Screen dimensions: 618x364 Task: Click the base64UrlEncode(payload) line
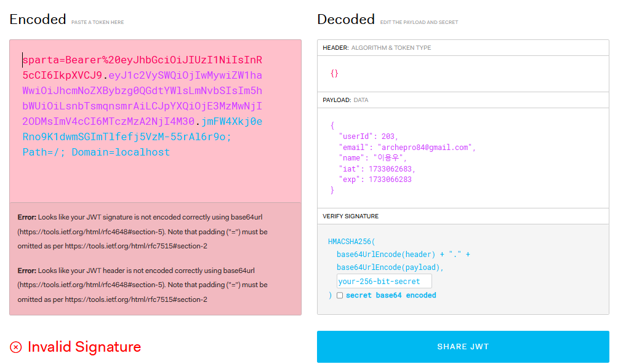pyautogui.click(x=390, y=267)
